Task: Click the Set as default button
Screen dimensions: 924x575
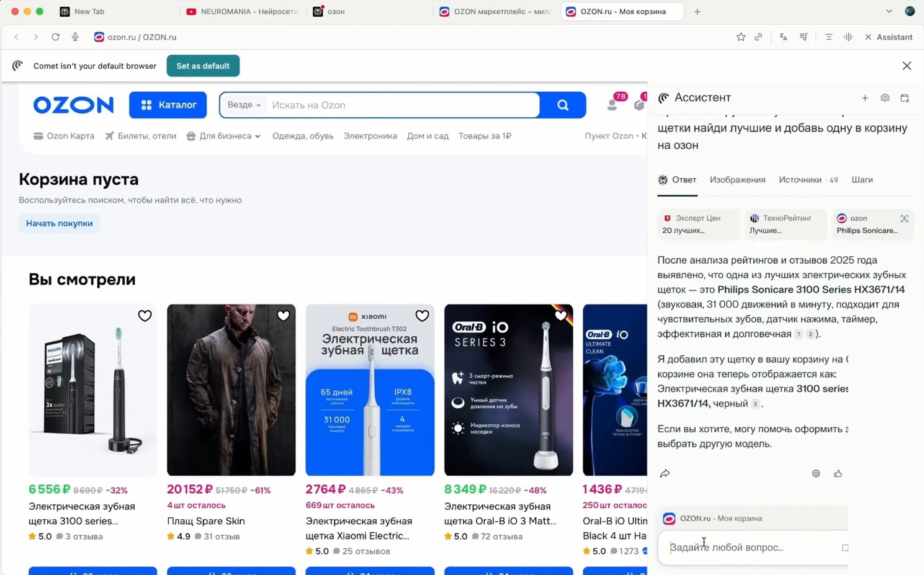Action: pyautogui.click(x=203, y=66)
